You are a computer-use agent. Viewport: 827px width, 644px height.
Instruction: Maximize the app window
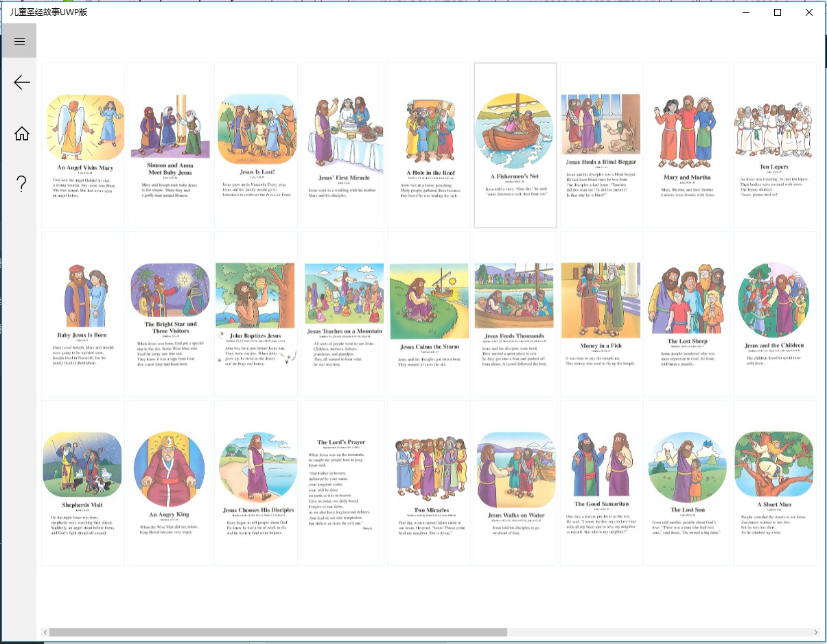(778, 12)
